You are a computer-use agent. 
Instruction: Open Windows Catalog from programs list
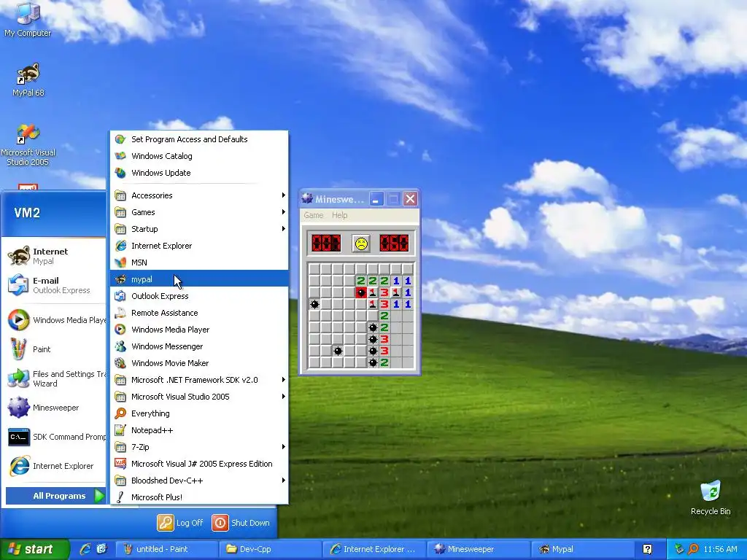199,156
